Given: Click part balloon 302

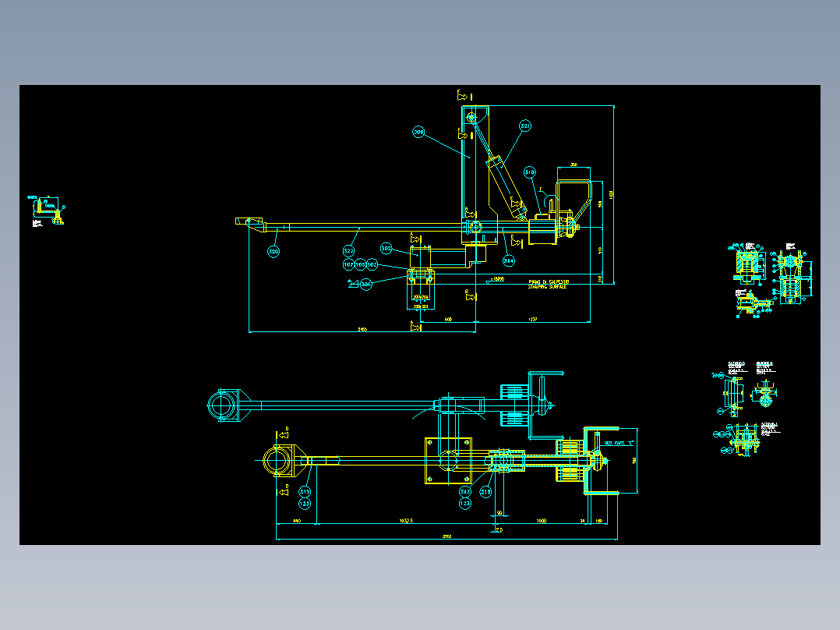Looking at the screenshot, I should click(386, 248).
